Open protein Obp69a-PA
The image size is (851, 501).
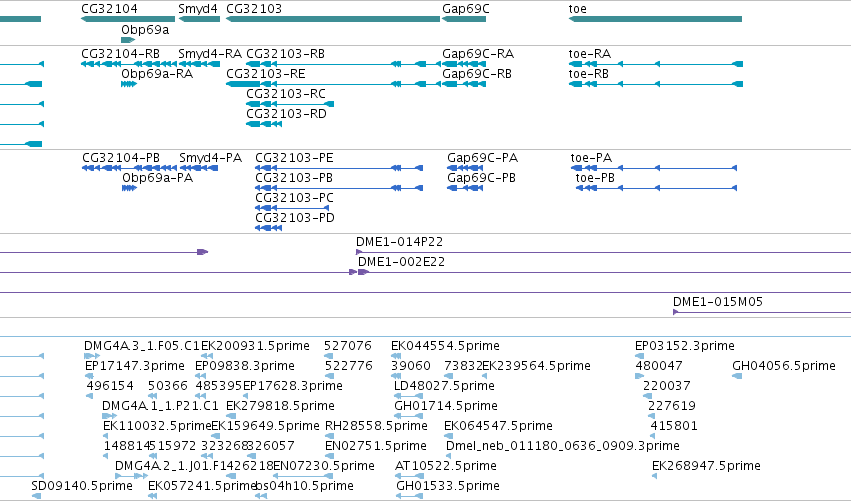point(157,178)
